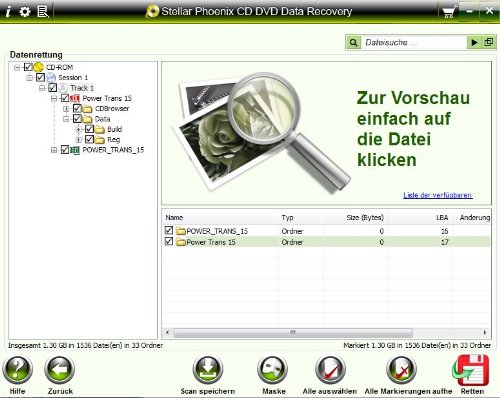
Task: Sort list by Typ column header
Action: [x=287, y=218]
